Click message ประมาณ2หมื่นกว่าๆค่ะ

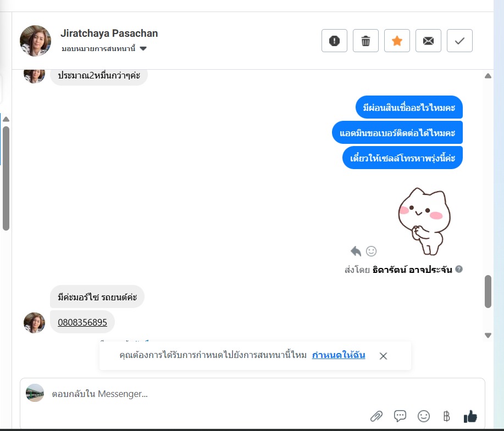click(x=99, y=76)
